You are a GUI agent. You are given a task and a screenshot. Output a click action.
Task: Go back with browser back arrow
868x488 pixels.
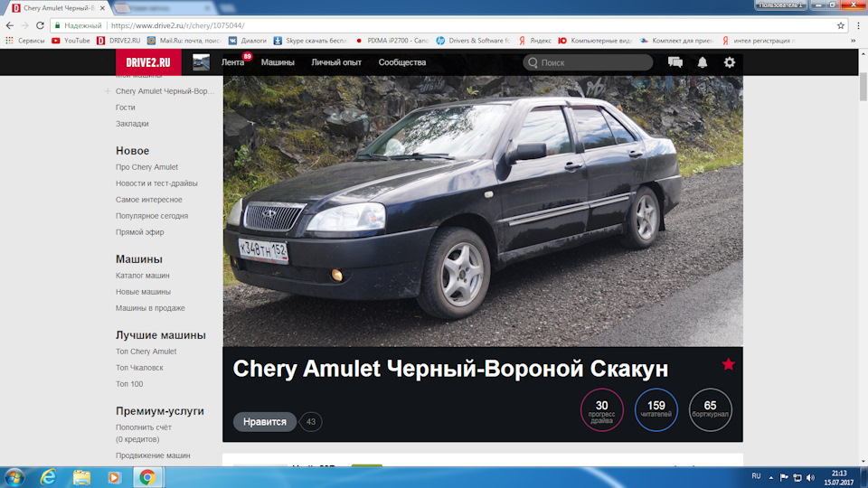click(9, 25)
